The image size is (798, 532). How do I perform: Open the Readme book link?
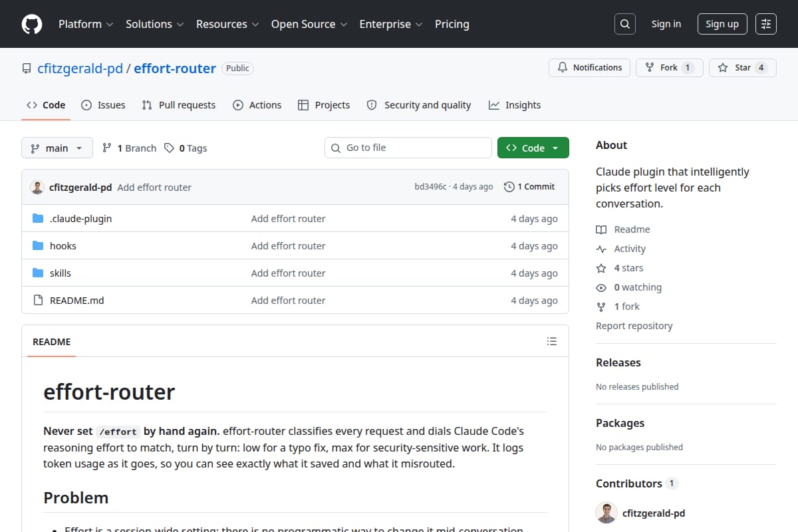coord(623,229)
